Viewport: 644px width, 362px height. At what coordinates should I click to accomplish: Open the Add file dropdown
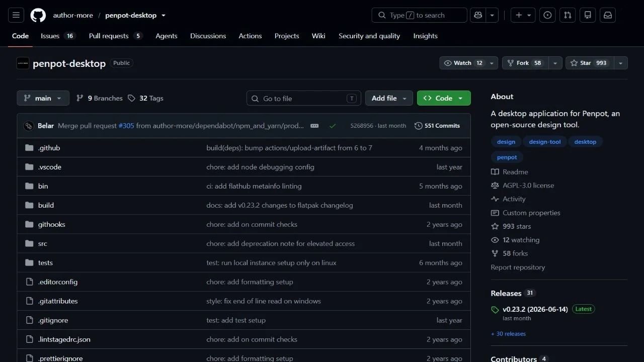pos(389,98)
